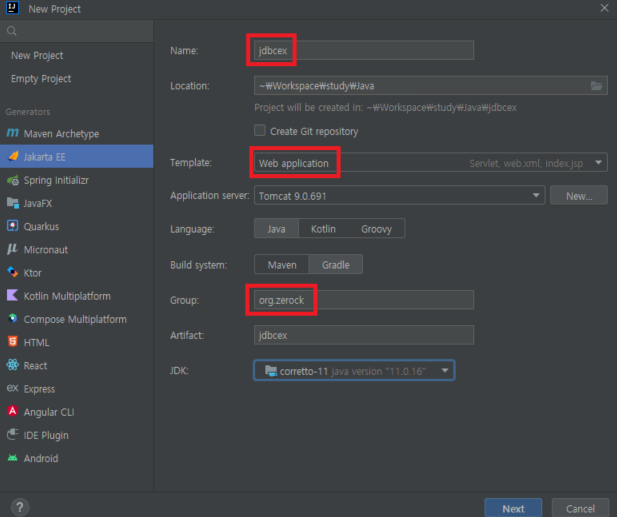The image size is (617, 517).
Task: Click the generator search field
Action: [x=76, y=31]
